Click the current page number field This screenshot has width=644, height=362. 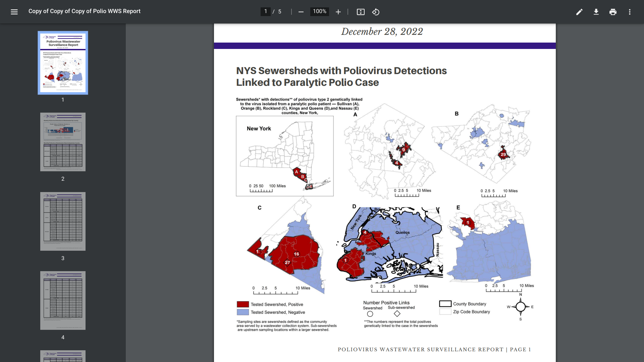point(265,12)
